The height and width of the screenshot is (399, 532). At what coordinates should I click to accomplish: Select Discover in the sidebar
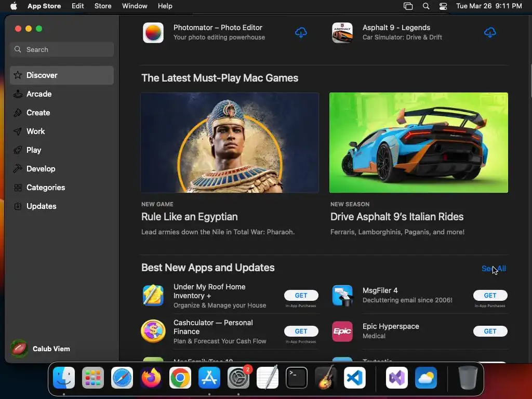point(62,75)
